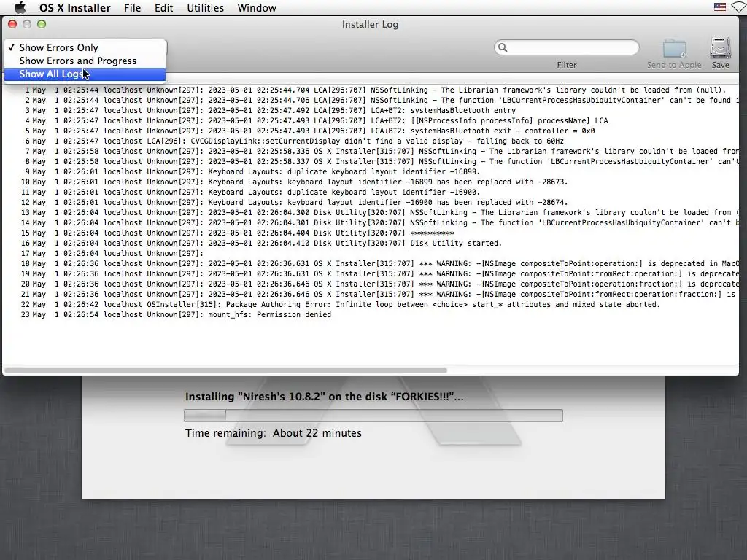Image resolution: width=747 pixels, height=560 pixels.
Task: Open the OS X Installer menu
Action: click(x=75, y=8)
